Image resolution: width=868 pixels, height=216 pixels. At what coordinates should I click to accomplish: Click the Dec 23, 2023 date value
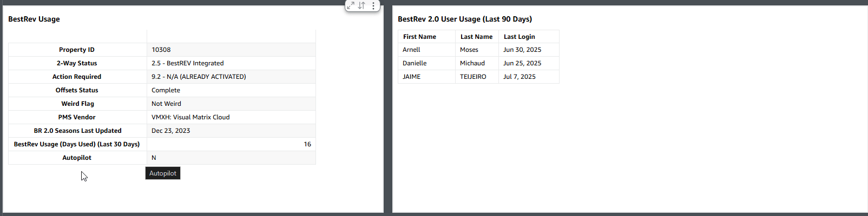[171, 131]
